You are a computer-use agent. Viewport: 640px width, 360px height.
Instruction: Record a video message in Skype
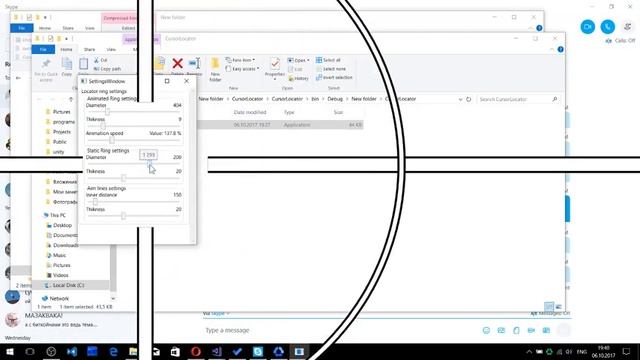click(531, 330)
